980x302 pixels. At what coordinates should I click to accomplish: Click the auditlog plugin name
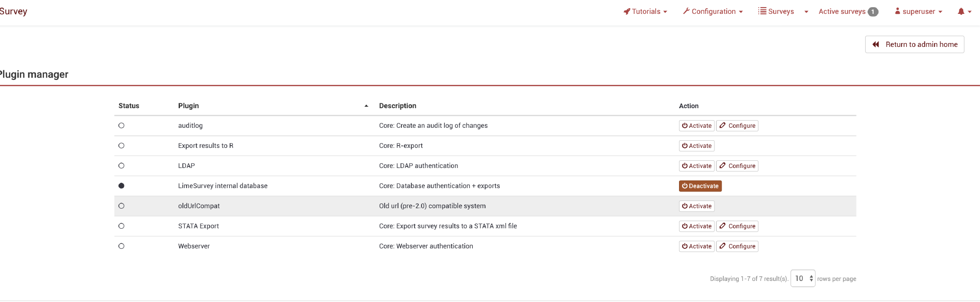190,125
